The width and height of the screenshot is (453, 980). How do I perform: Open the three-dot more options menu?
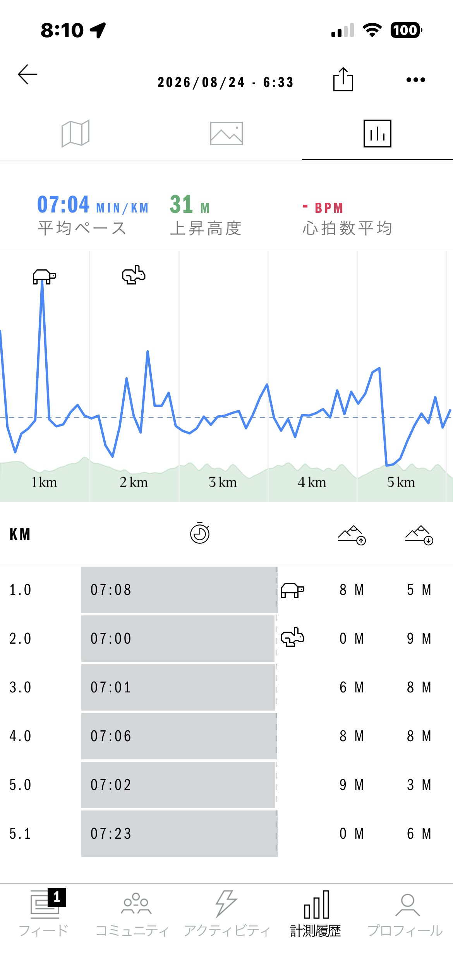point(416,80)
